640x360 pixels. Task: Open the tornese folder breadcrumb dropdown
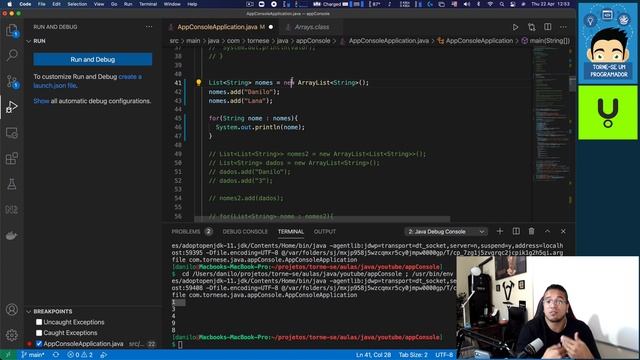coord(258,41)
